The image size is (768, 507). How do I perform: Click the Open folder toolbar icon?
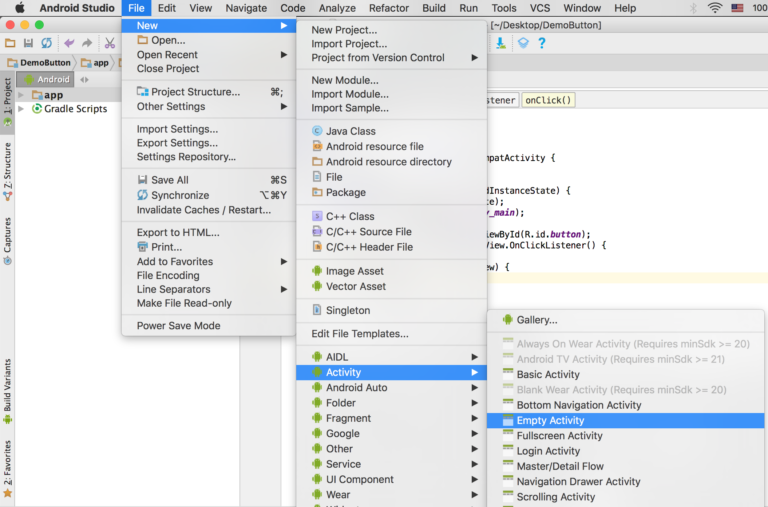point(10,43)
